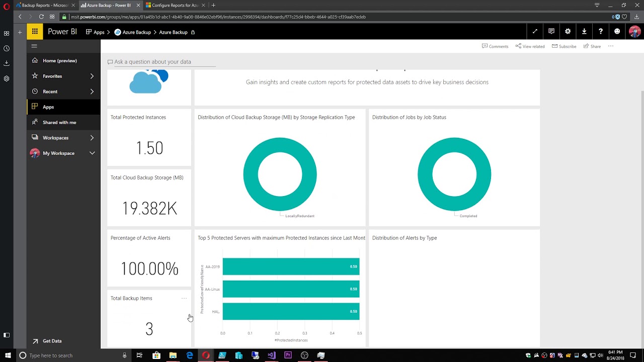644x362 pixels.
Task: Open Opera history clock sidebar icon
Action: tap(7, 48)
